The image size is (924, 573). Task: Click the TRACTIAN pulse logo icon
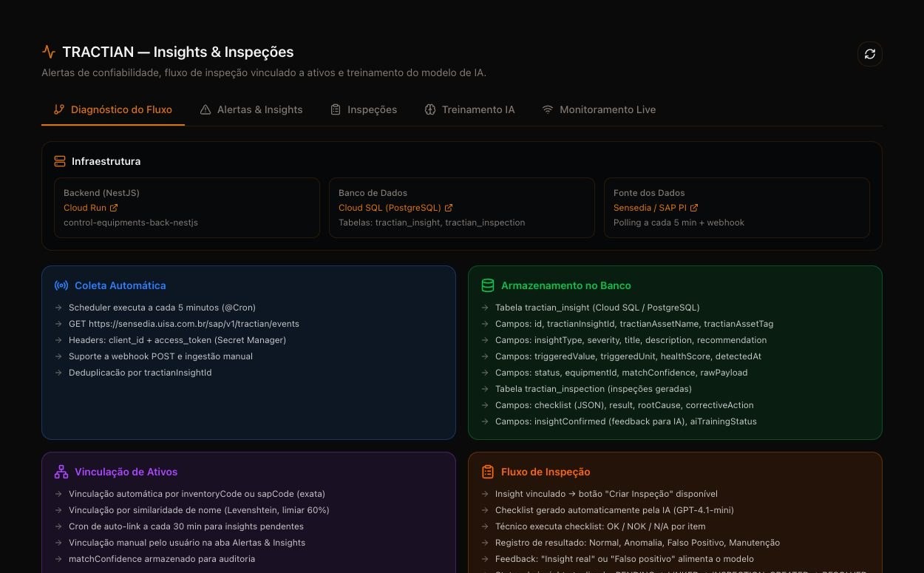coord(49,52)
